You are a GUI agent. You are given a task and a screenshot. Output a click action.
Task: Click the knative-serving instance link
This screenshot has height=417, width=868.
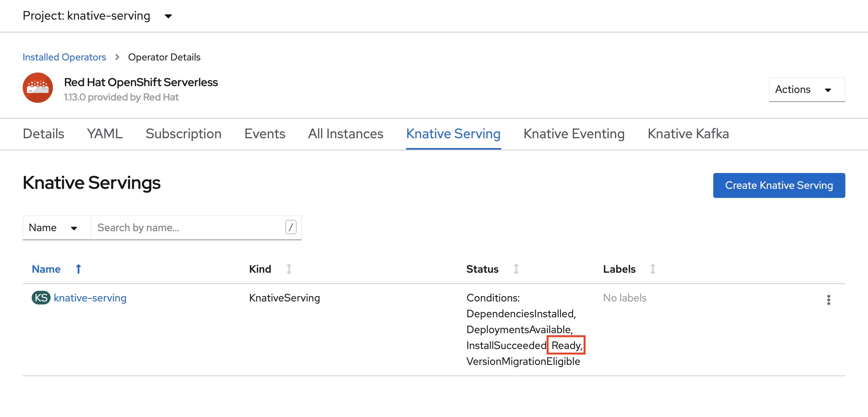90,298
